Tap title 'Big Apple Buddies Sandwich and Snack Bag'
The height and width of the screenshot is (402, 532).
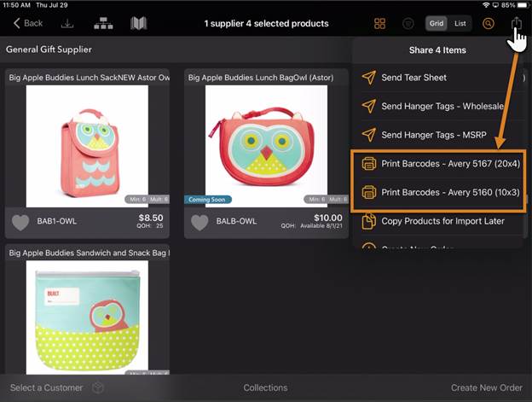89,253
